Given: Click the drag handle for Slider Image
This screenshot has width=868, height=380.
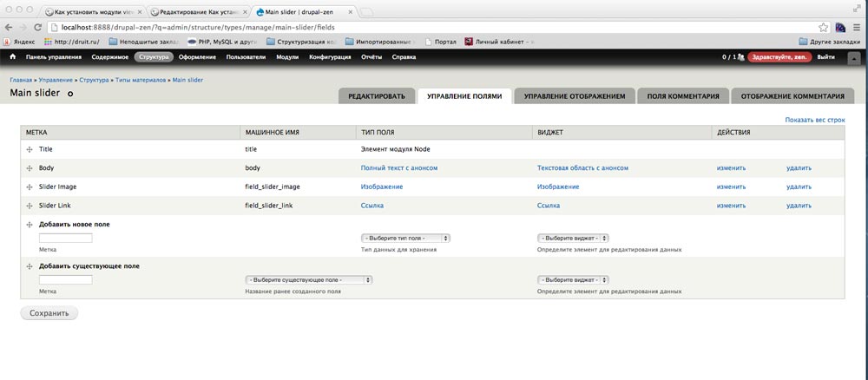Looking at the screenshot, I should point(30,187).
